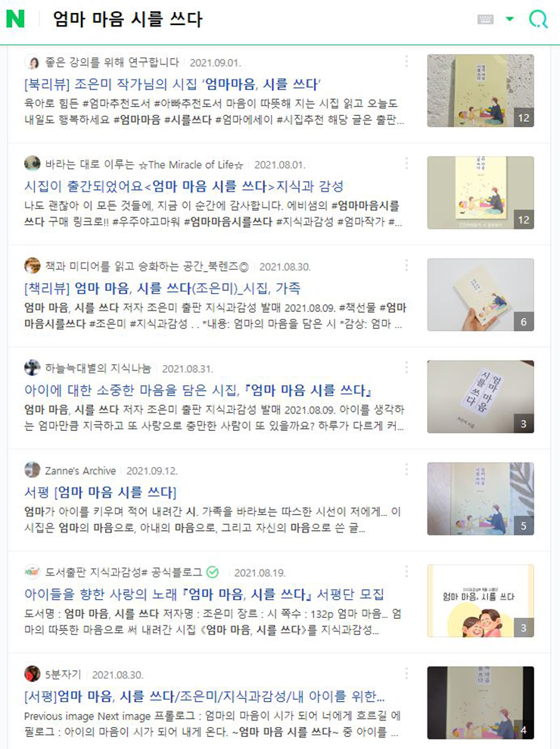Click avatar of 좋은 강의를 위해 연구합니다 blog
Image resolution: width=560 pixels, height=749 pixels.
[x=33, y=62]
